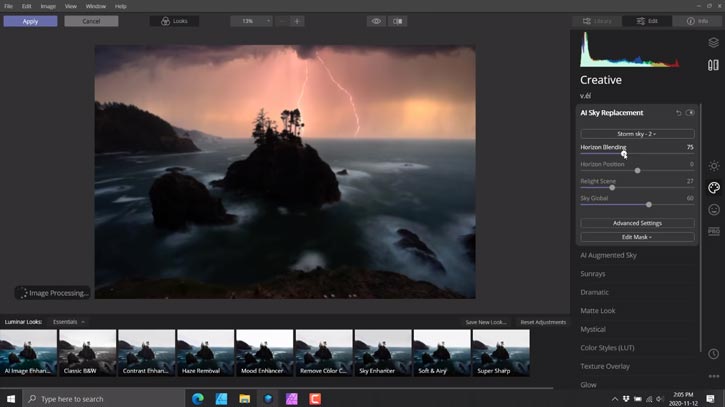
Task: Click the Horizon Blending slider handle
Action: coord(624,154)
